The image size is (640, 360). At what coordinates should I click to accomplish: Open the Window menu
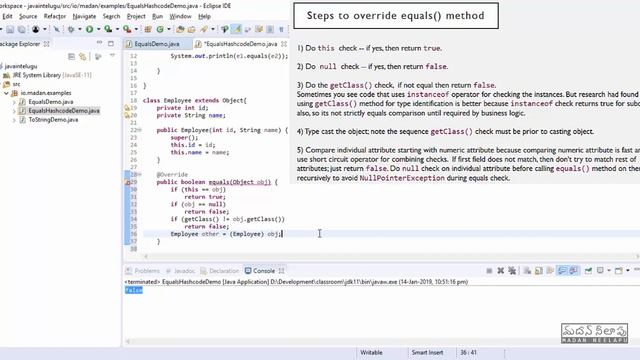[180, 16]
